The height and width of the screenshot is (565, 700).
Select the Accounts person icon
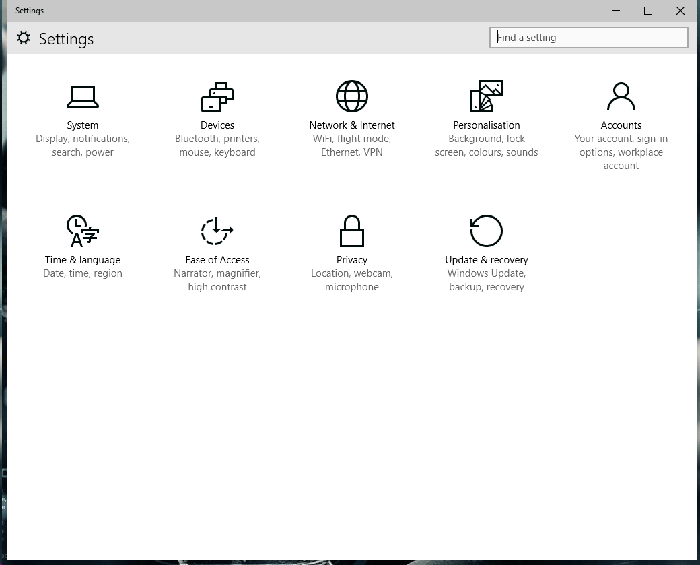click(621, 97)
